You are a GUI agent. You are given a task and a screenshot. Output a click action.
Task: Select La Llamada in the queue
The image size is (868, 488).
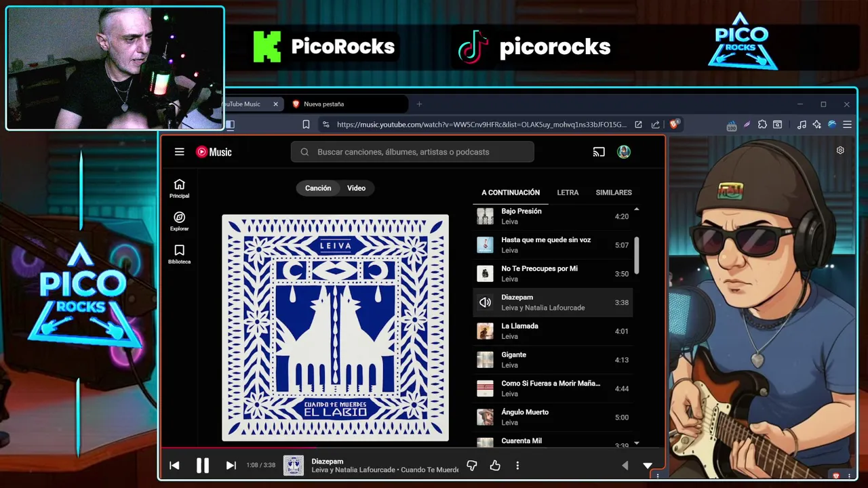coord(553,331)
